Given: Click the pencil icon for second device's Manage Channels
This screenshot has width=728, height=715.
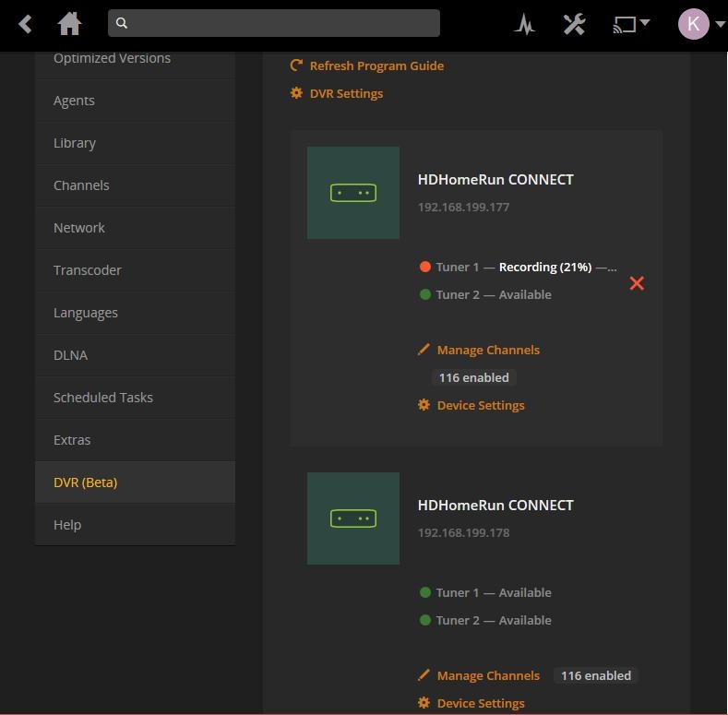Looking at the screenshot, I should [424, 674].
